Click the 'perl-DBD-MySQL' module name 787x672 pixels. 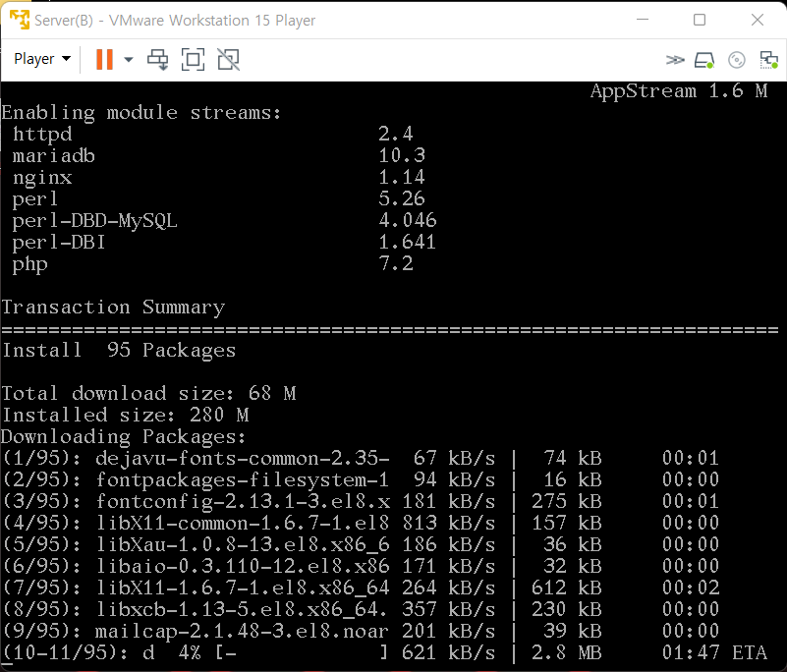tap(95, 221)
